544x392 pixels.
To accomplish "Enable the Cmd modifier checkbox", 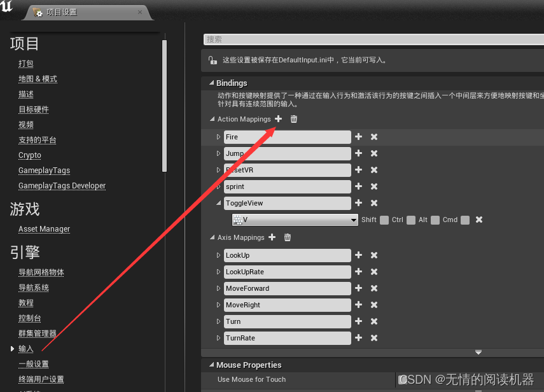I will click(x=465, y=220).
